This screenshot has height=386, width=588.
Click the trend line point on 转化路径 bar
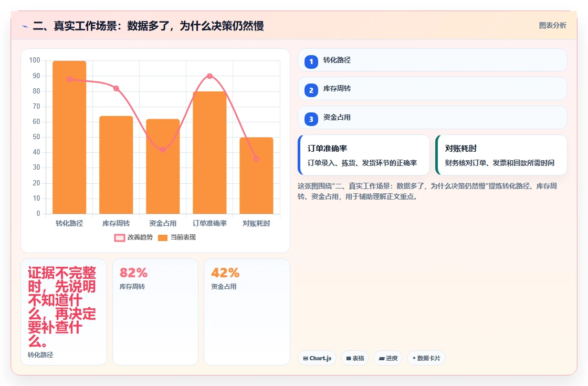[69, 79]
